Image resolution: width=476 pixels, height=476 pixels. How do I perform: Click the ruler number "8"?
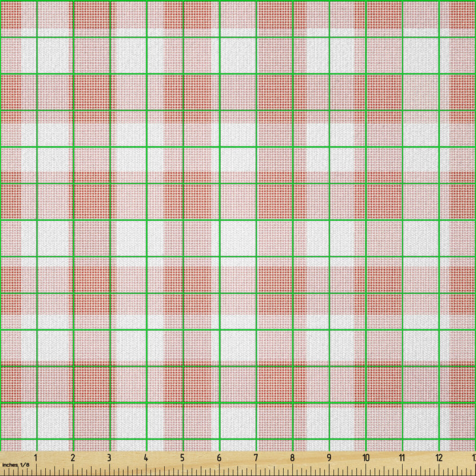click(x=292, y=458)
